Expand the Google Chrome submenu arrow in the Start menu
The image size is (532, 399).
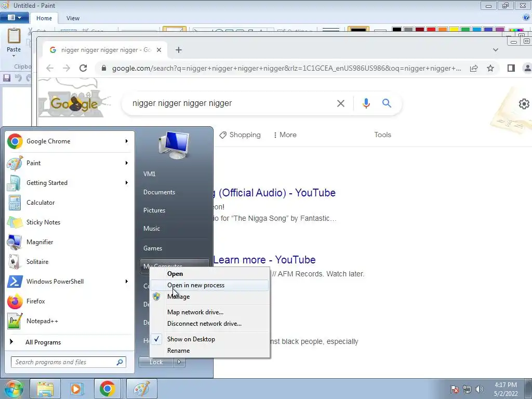127,141
